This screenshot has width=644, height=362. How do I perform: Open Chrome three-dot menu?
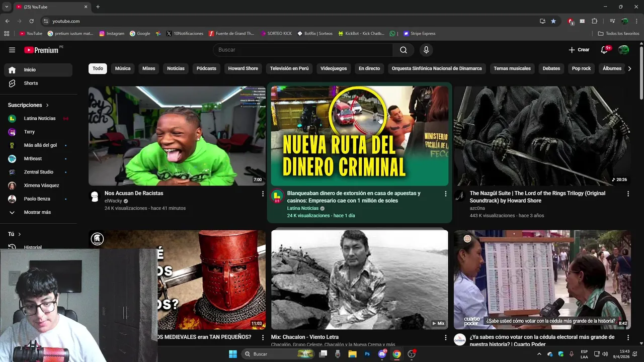click(636, 21)
